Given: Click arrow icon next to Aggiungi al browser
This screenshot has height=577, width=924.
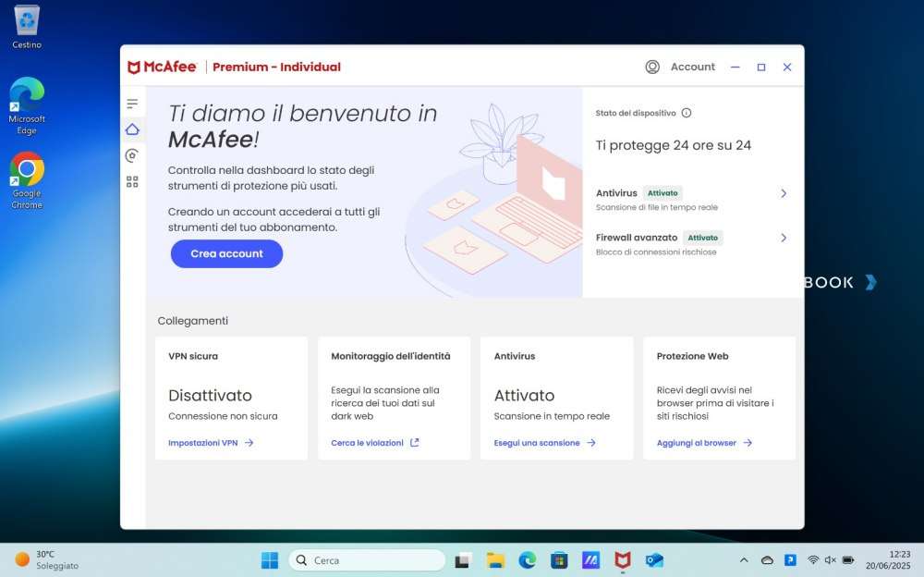Looking at the screenshot, I should tap(748, 443).
